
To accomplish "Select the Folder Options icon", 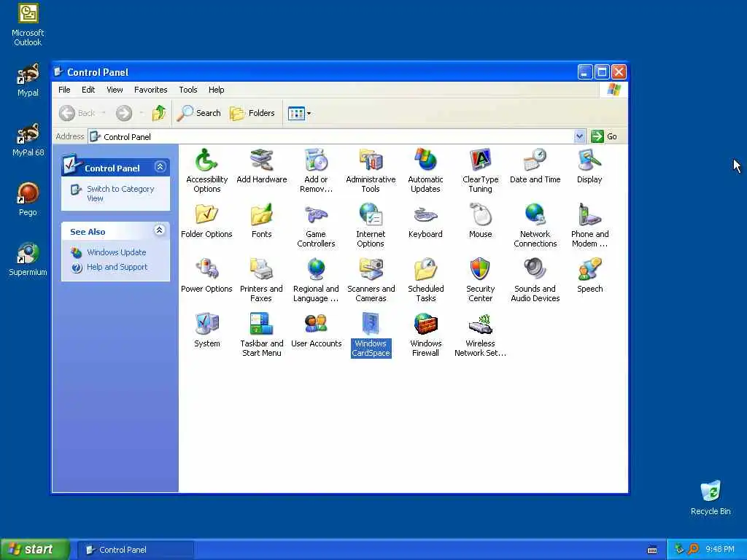I will coord(206,220).
